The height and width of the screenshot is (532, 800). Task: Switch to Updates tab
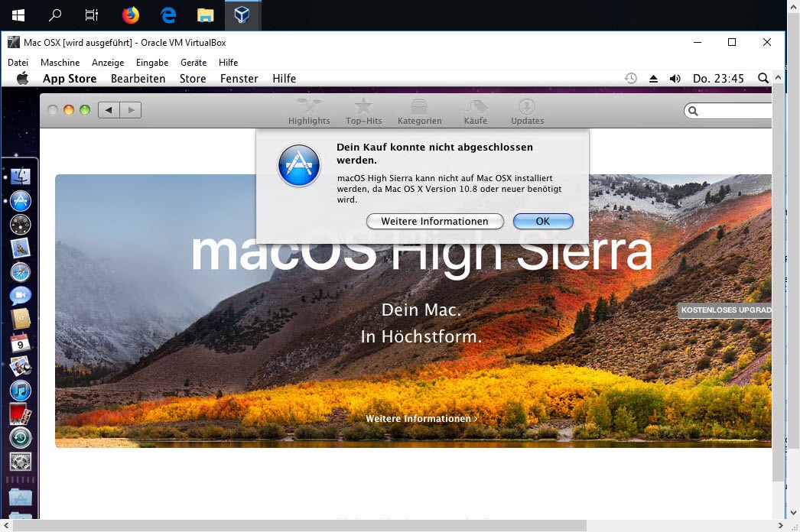click(527, 112)
